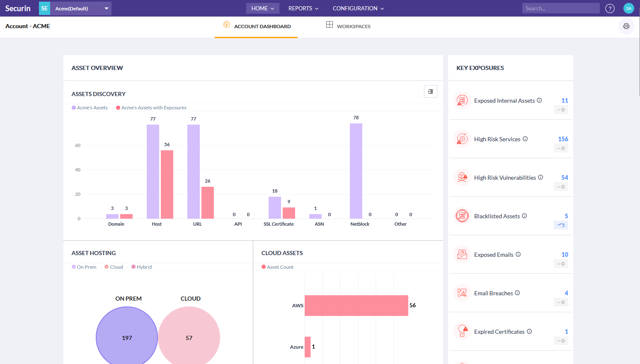The image size is (640, 364).
Task: Click the Netblock bar labeled 78
Action: click(x=356, y=171)
